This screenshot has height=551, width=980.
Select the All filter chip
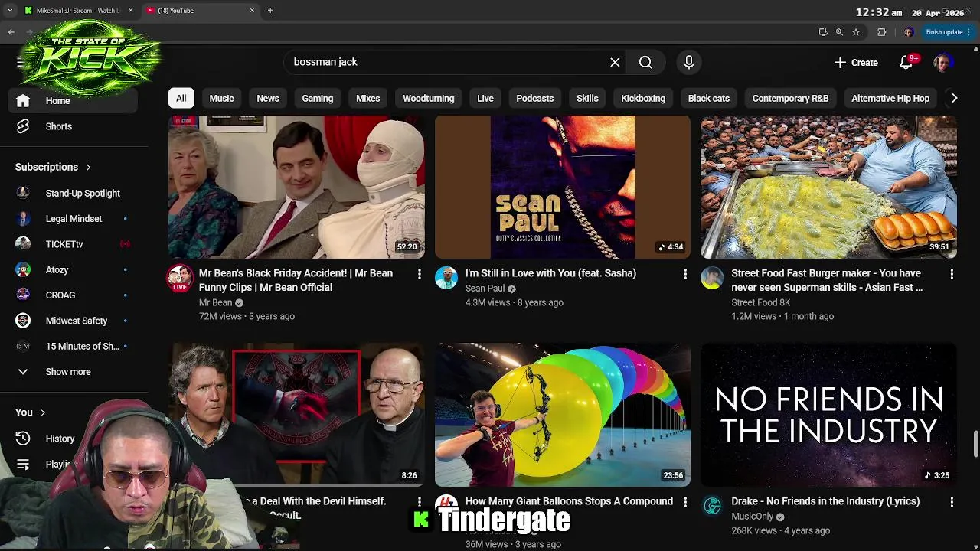(181, 98)
